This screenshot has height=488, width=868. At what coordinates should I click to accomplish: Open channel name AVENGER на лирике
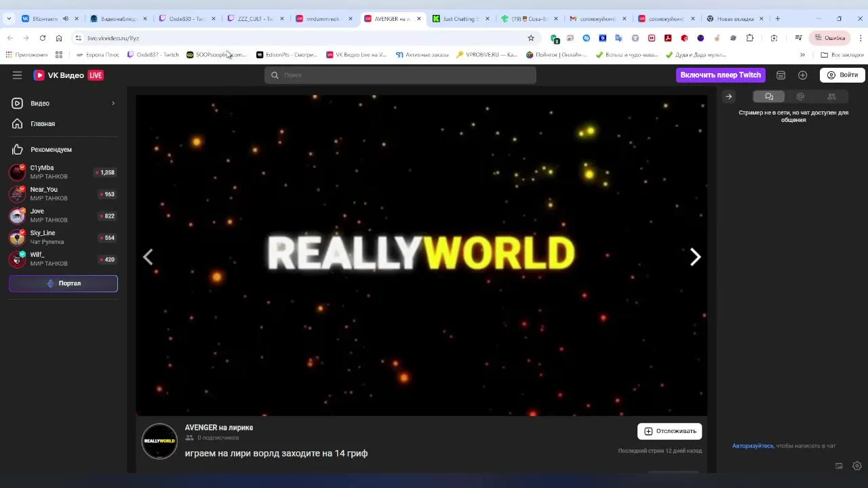coord(219,428)
